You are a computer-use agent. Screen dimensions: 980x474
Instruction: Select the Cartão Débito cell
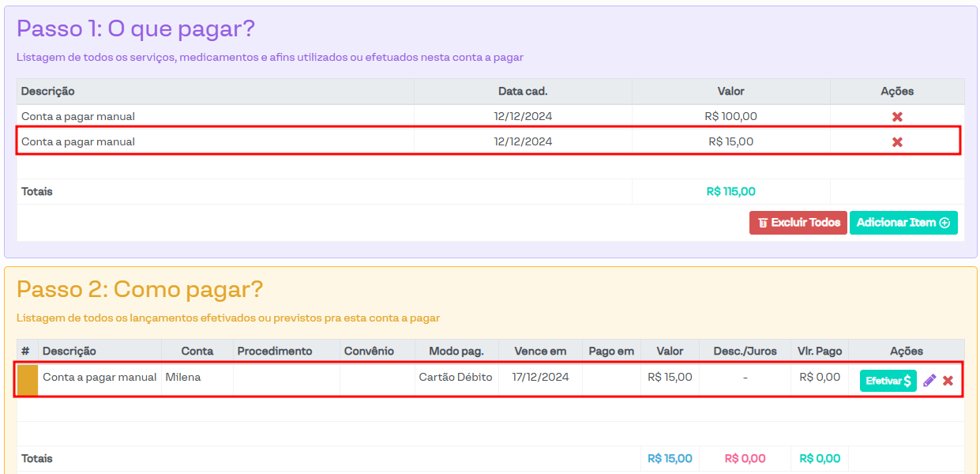456,378
